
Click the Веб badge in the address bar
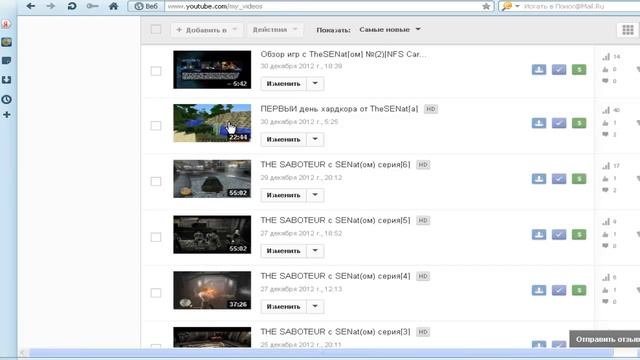click(146, 6)
